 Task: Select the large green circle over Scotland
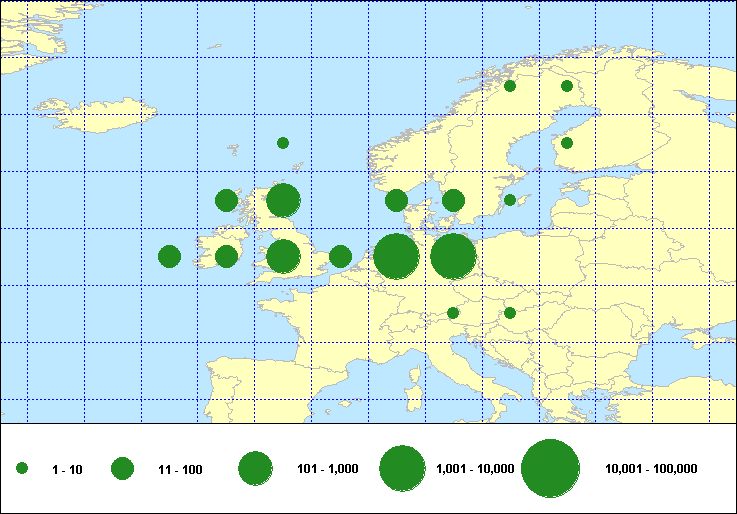click(x=283, y=200)
